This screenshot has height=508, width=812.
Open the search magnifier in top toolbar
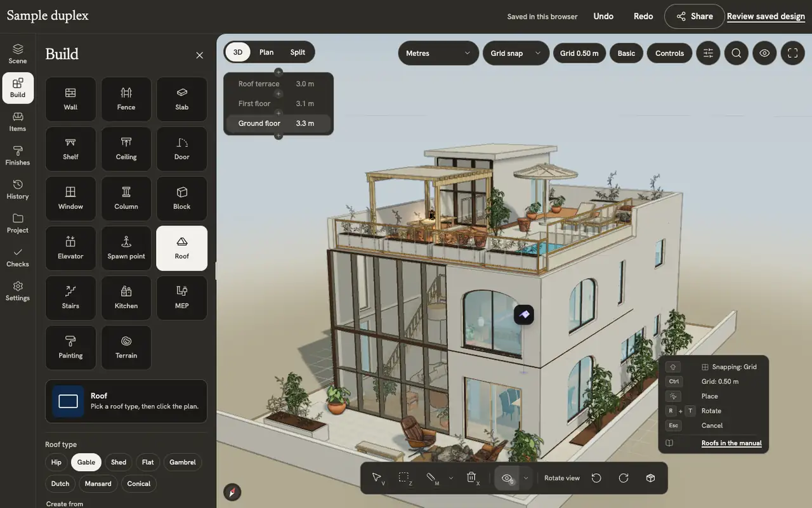[x=737, y=53]
